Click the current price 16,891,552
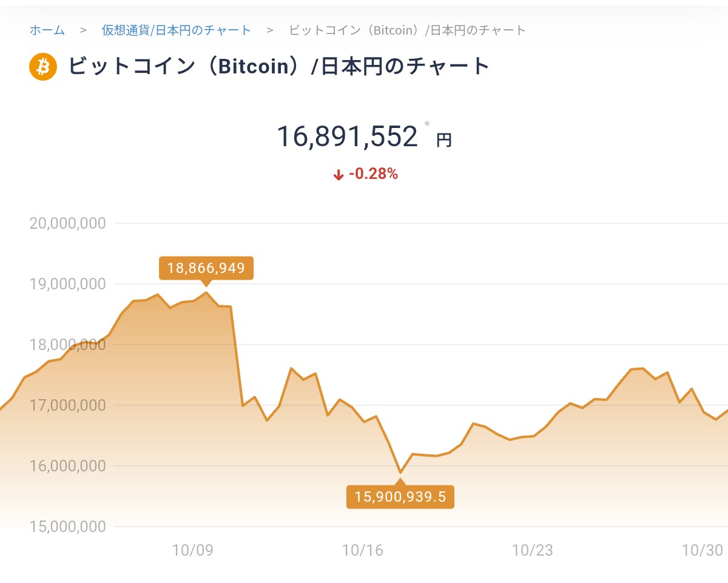The width and height of the screenshot is (728, 583). pyautogui.click(x=347, y=136)
